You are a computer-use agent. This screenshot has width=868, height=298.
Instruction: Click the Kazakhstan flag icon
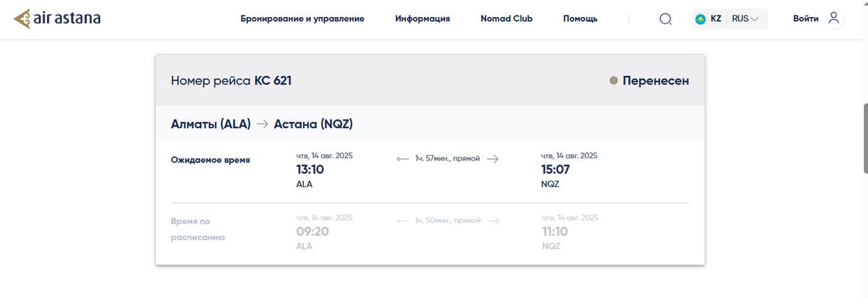(x=701, y=19)
